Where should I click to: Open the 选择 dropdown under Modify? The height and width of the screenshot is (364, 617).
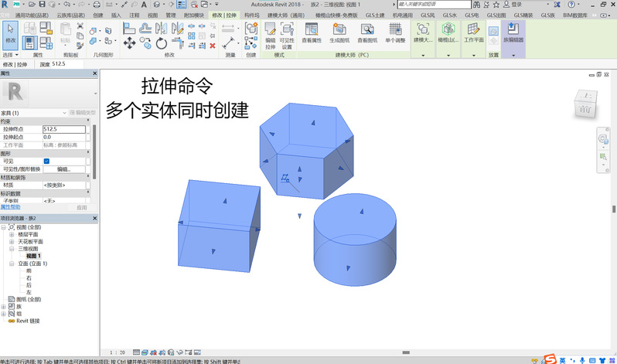pos(9,56)
